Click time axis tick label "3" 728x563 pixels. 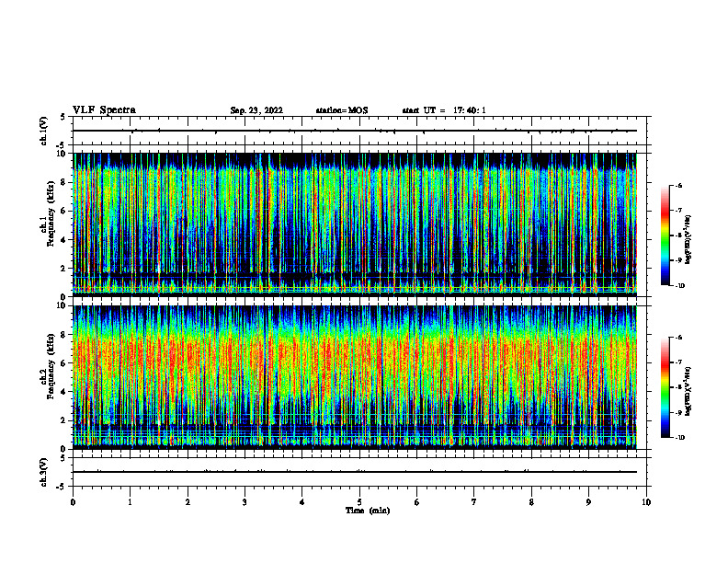click(245, 502)
